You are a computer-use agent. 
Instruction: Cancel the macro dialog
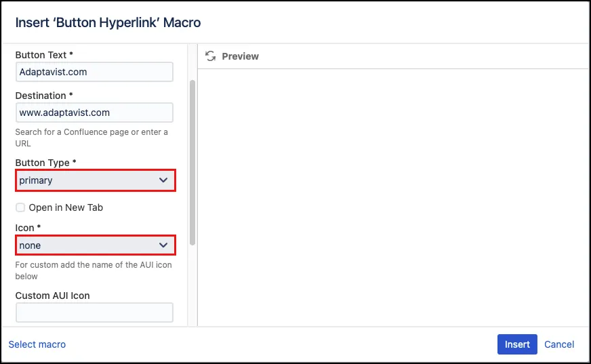point(559,344)
